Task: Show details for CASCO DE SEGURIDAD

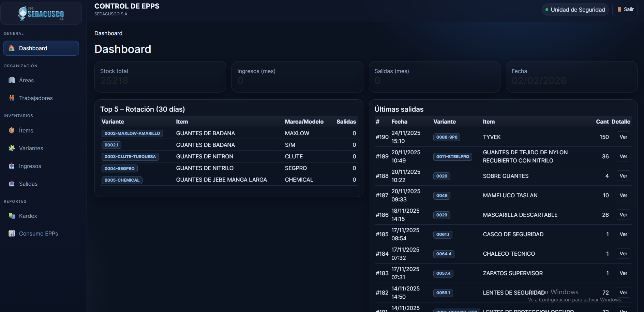Action: click(623, 234)
